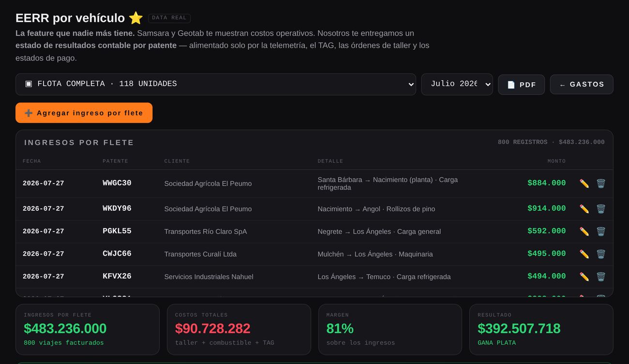629x364 pixels.
Task: Click the 800 REGISTROS total summary
Action: [x=551, y=142]
